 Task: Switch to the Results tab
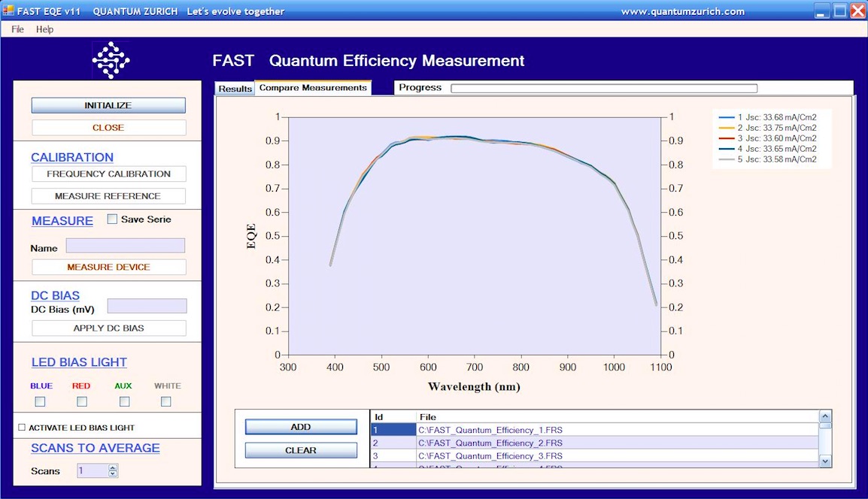(235, 88)
